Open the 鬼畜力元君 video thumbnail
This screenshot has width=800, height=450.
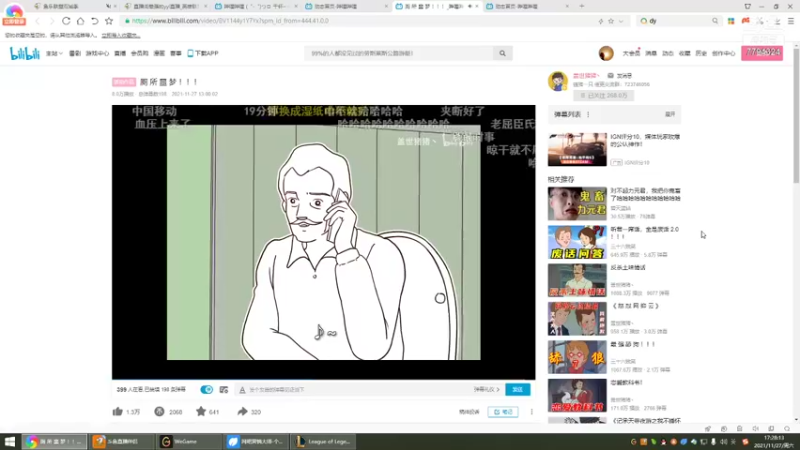click(577, 204)
